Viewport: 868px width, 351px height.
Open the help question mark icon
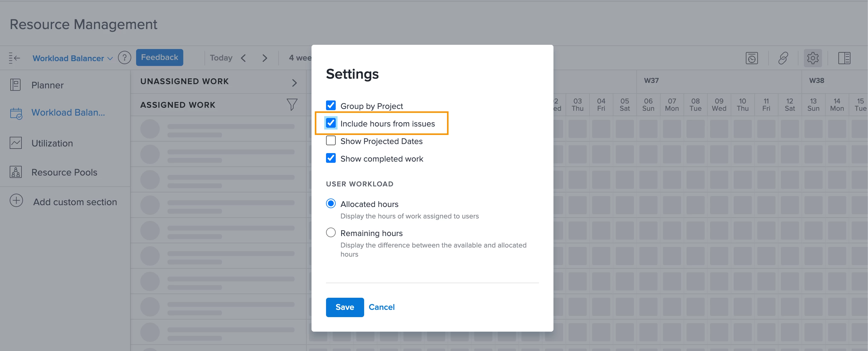(x=124, y=58)
